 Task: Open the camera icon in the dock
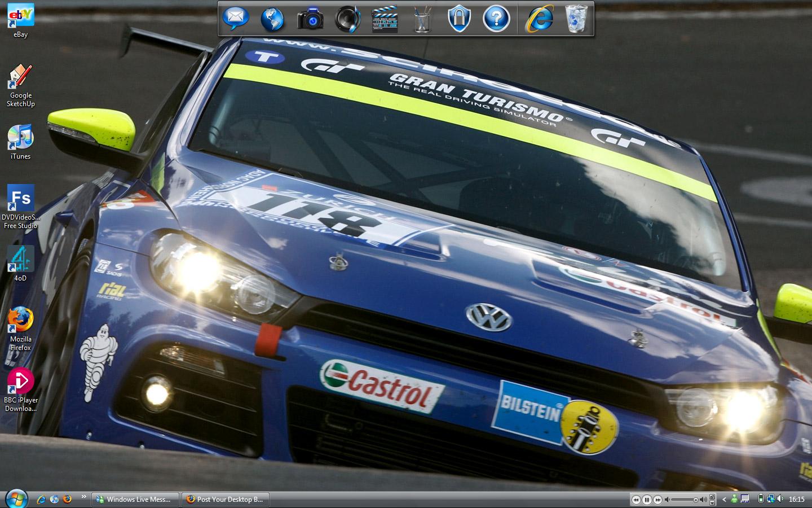click(310, 19)
